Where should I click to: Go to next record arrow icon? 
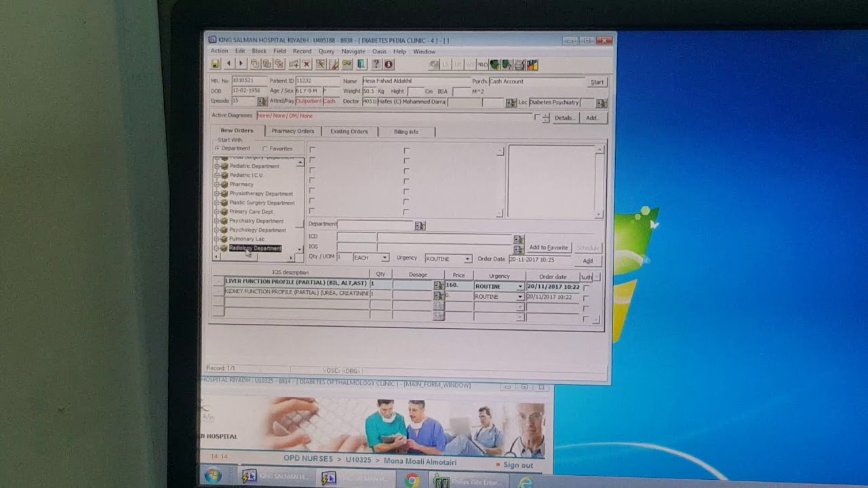pos(240,64)
